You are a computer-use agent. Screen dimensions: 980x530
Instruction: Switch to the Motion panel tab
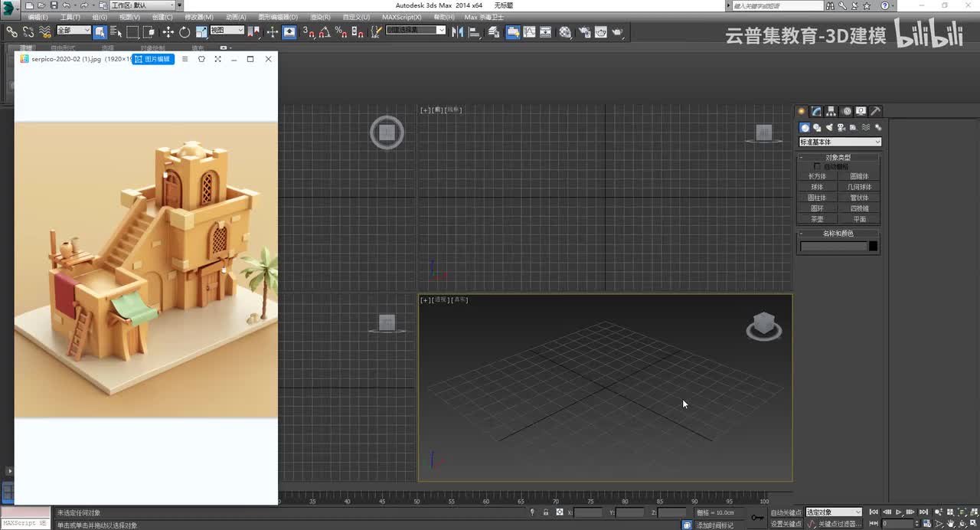[847, 111]
